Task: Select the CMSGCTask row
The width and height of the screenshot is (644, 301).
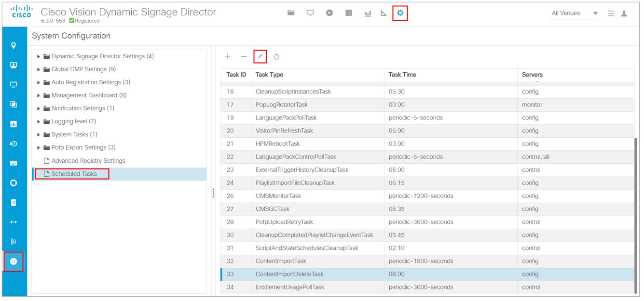Action: click(x=427, y=209)
